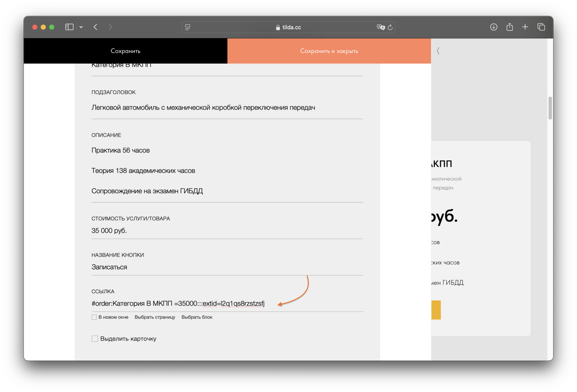Viewport: 577px width, 392px height.
Task: Go back to the previous page
Action: 95,27
